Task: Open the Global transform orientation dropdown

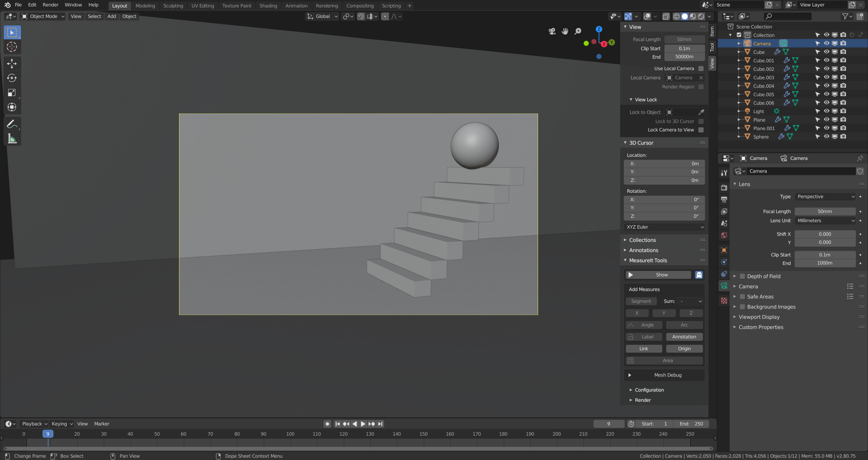Action: tap(322, 16)
